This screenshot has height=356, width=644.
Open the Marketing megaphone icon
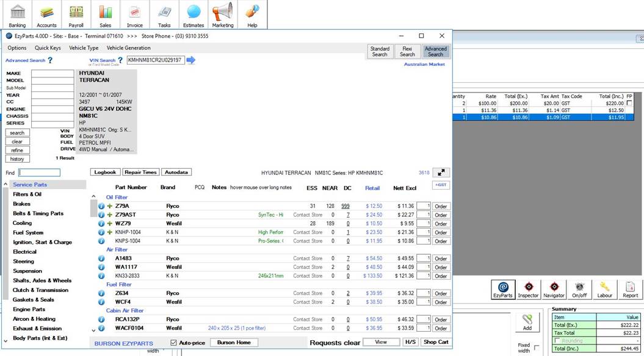(223, 15)
